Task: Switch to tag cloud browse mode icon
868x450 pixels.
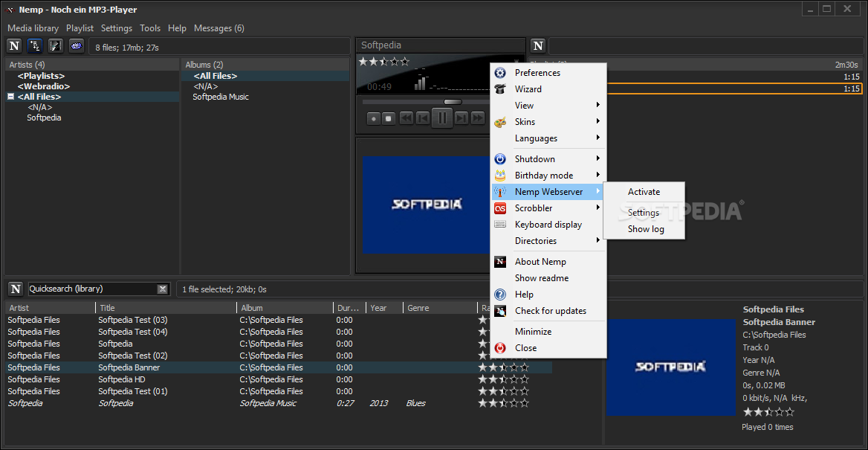Action: pos(77,46)
